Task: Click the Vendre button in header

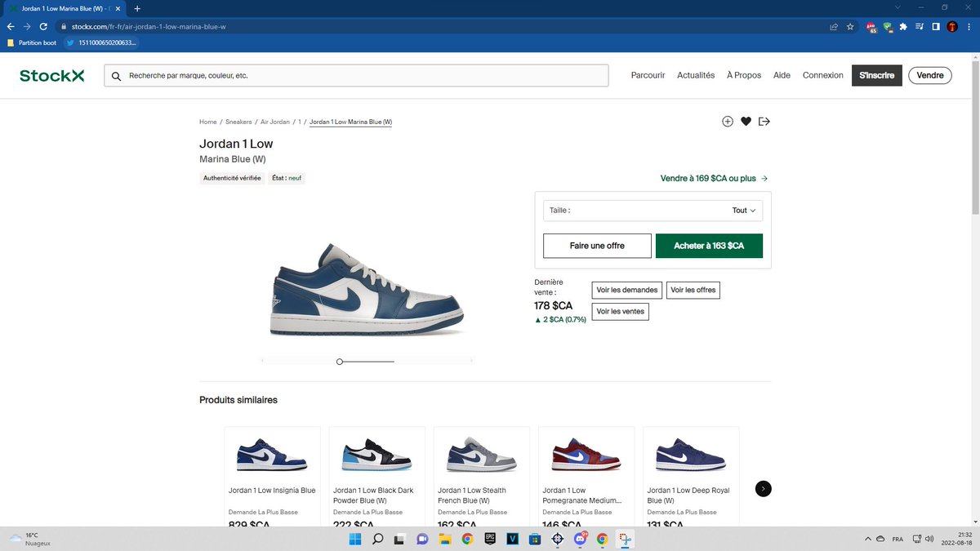Action: point(930,75)
